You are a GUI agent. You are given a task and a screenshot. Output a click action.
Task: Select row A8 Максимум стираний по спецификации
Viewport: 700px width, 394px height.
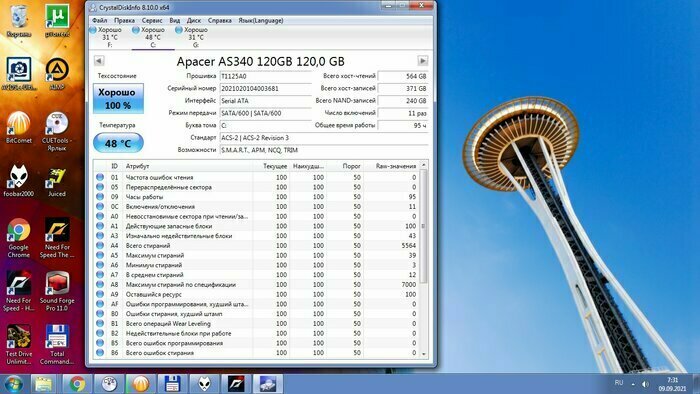coord(257,285)
